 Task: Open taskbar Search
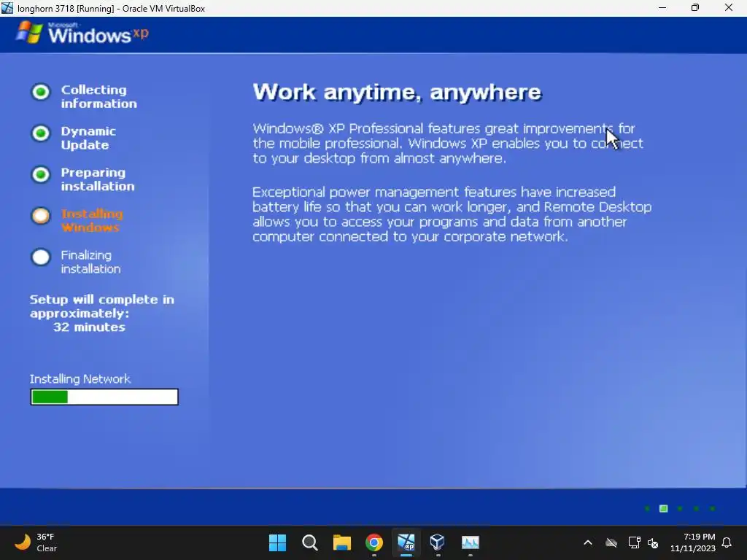pyautogui.click(x=309, y=542)
